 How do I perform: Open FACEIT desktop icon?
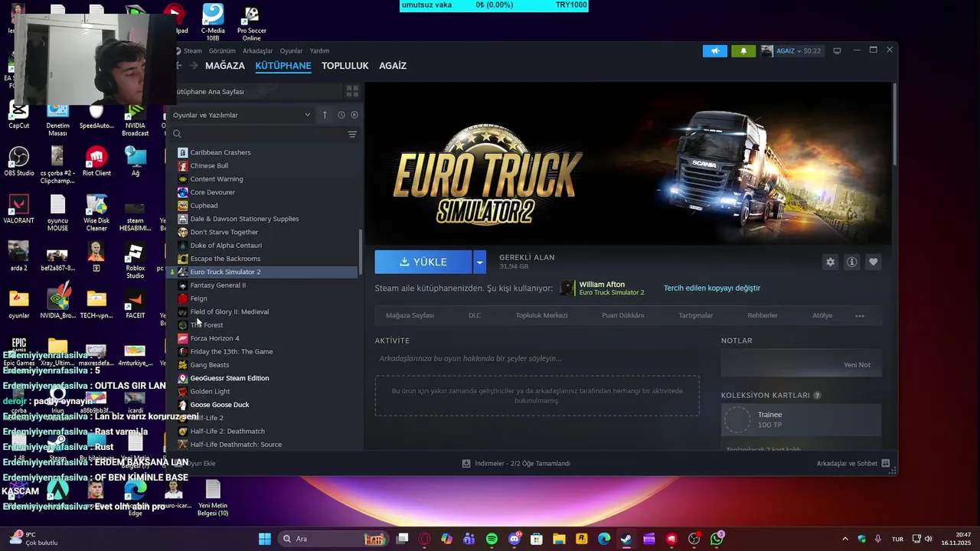click(135, 303)
